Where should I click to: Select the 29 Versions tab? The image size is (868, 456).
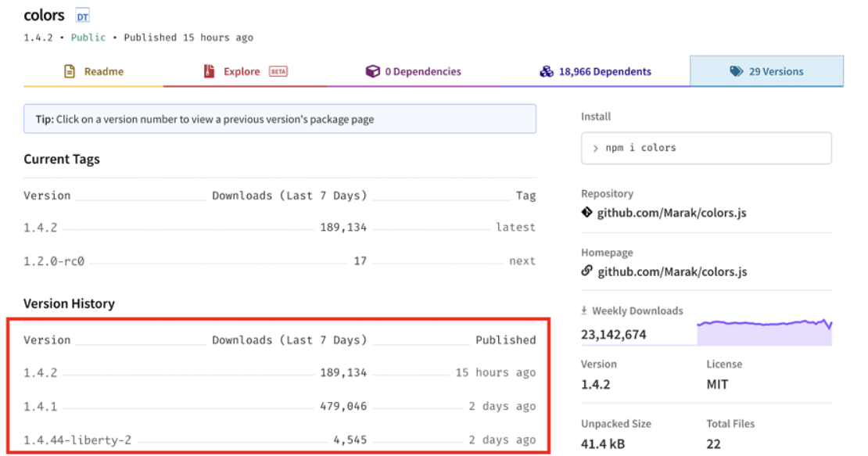[766, 71]
